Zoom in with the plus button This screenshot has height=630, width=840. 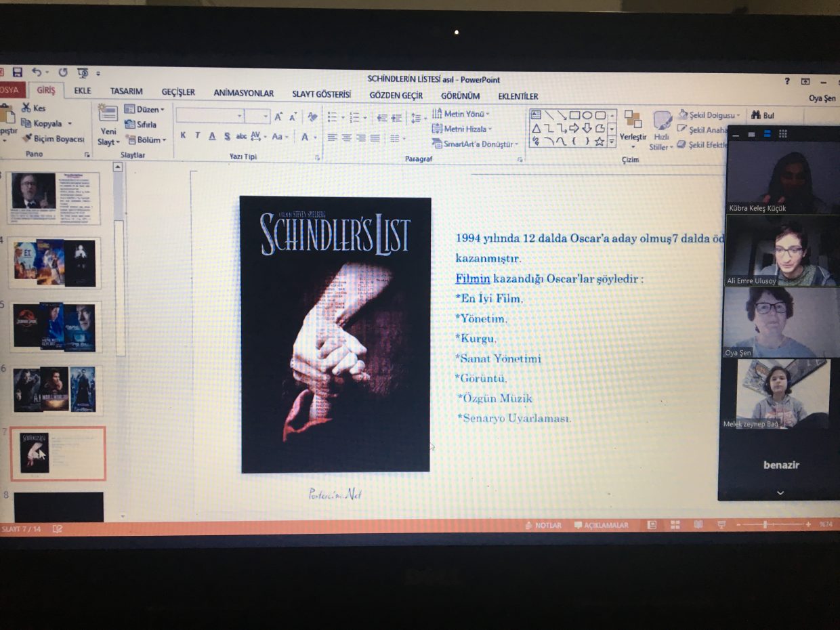pyautogui.click(x=808, y=524)
